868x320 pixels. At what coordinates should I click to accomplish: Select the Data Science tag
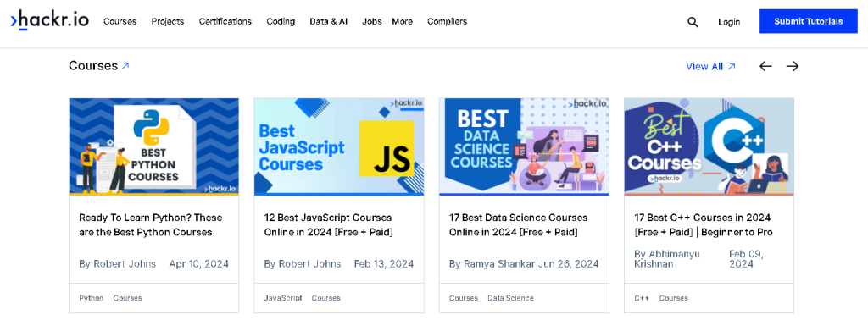pyautogui.click(x=510, y=298)
